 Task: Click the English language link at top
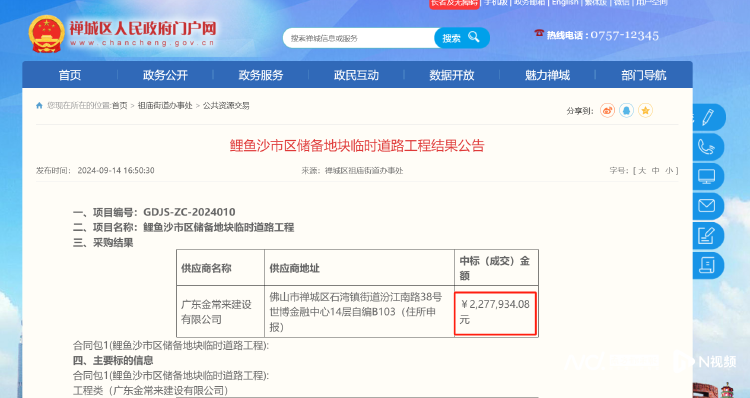point(565,3)
